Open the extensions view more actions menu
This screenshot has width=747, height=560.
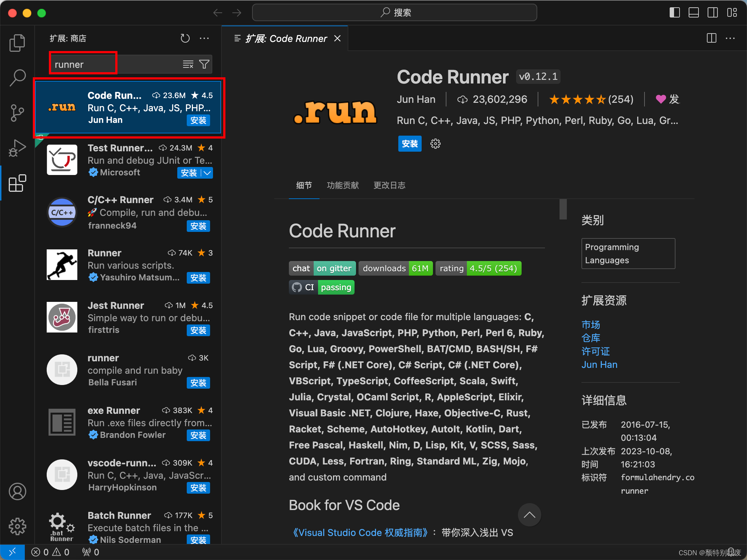pyautogui.click(x=204, y=38)
